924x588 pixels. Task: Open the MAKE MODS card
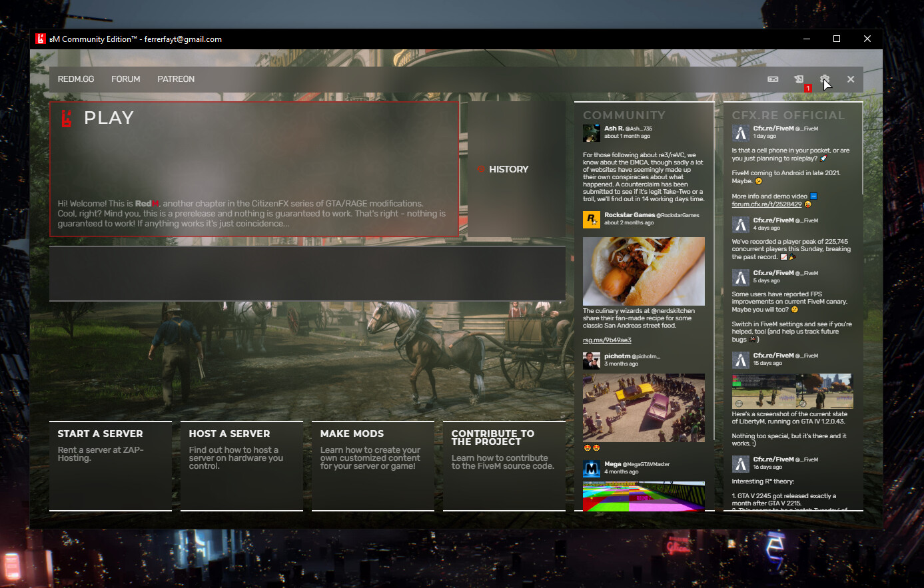(373, 466)
